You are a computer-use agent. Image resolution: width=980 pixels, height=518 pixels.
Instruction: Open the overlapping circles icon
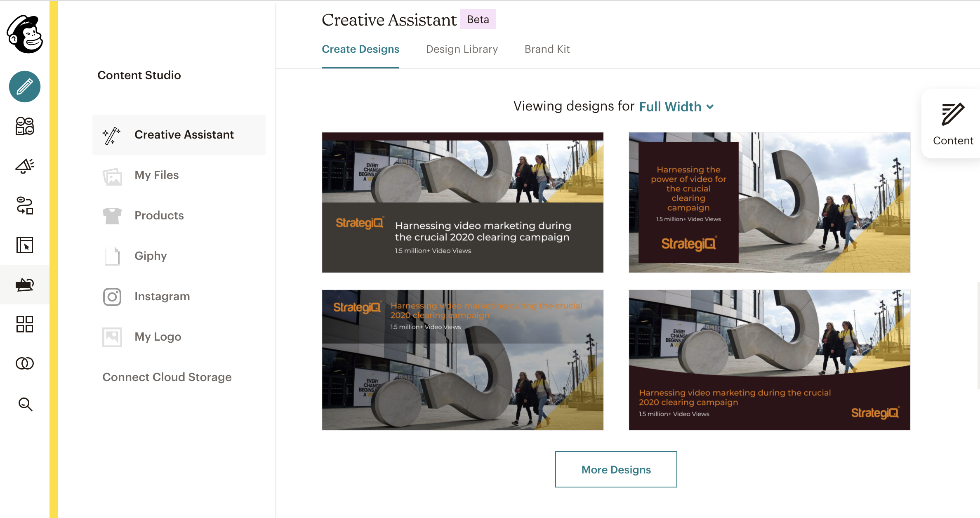point(25,363)
